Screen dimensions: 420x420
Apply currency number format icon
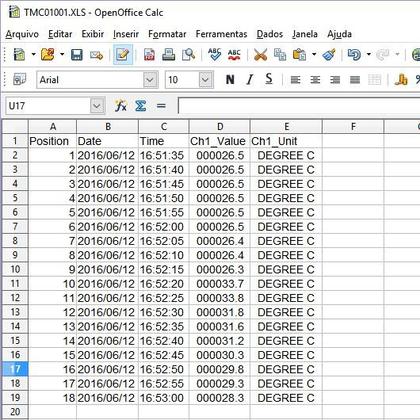click(x=401, y=80)
